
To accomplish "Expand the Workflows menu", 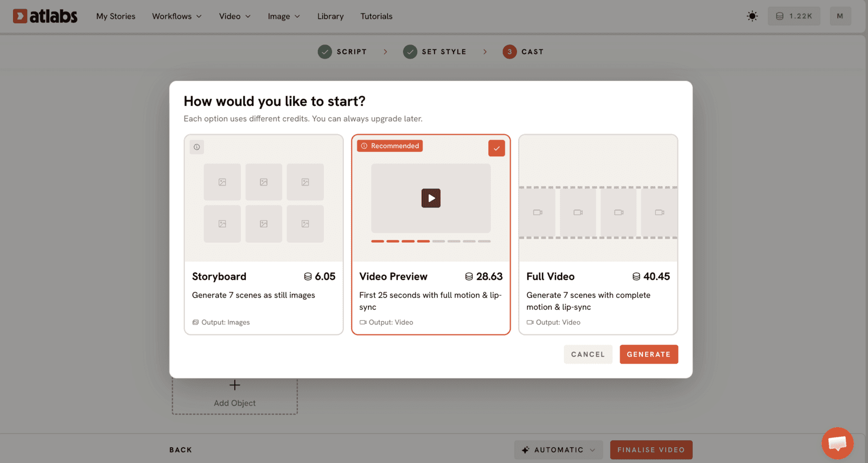I will pyautogui.click(x=177, y=16).
